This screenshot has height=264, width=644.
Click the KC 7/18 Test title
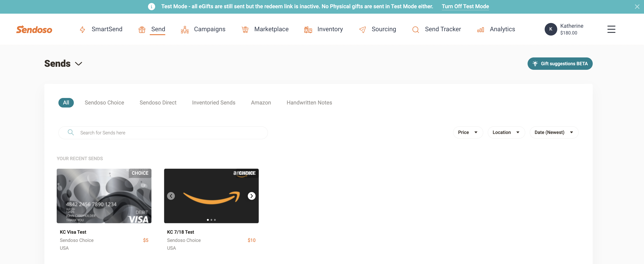[x=180, y=232]
